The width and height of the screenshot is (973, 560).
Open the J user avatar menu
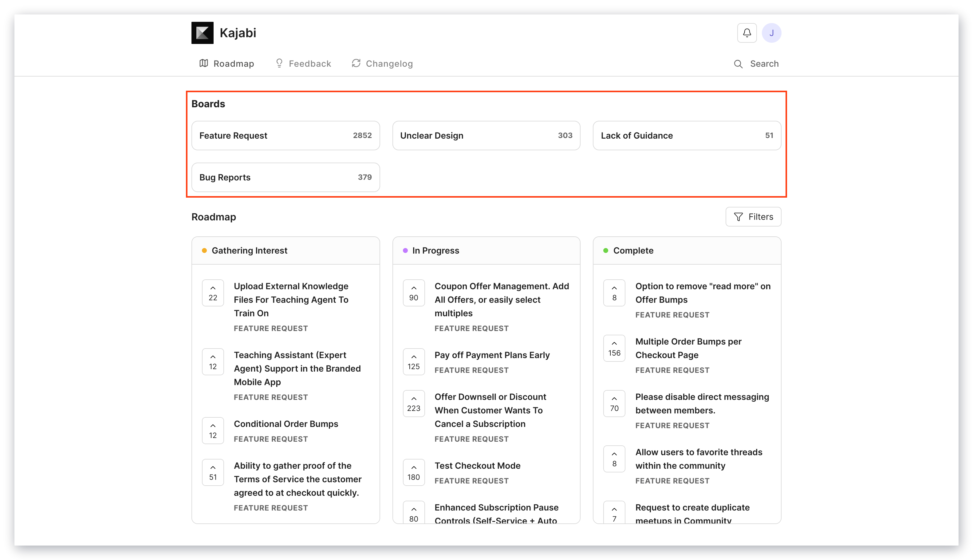771,33
